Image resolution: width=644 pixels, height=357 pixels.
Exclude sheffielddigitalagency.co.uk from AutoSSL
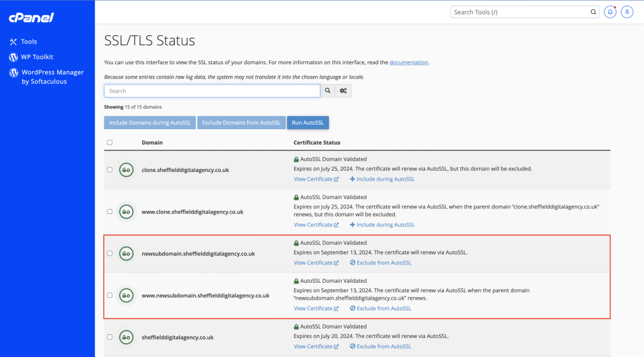point(380,346)
